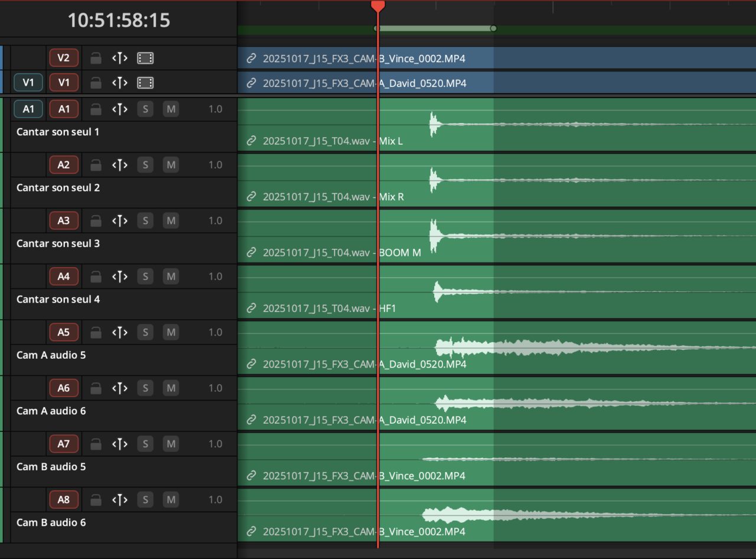
Task: Solo the Cam B audio 5 track
Action: click(145, 444)
